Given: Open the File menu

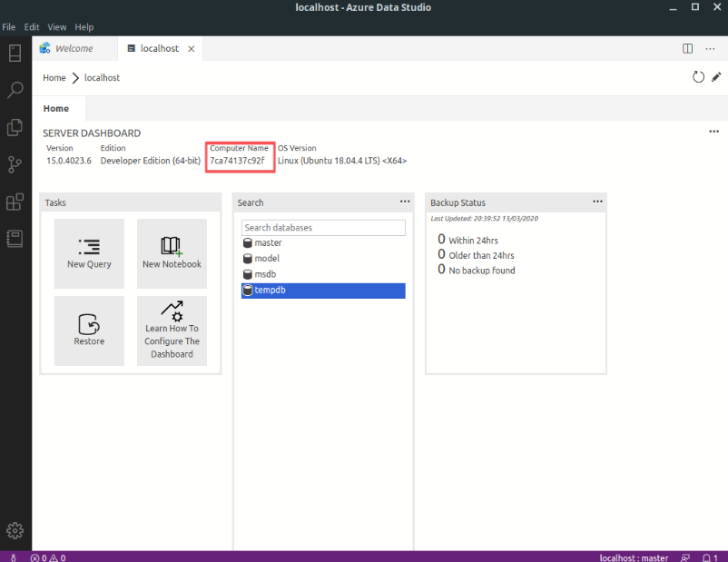Looking at the screenshot, I should (x=9, y=27).
